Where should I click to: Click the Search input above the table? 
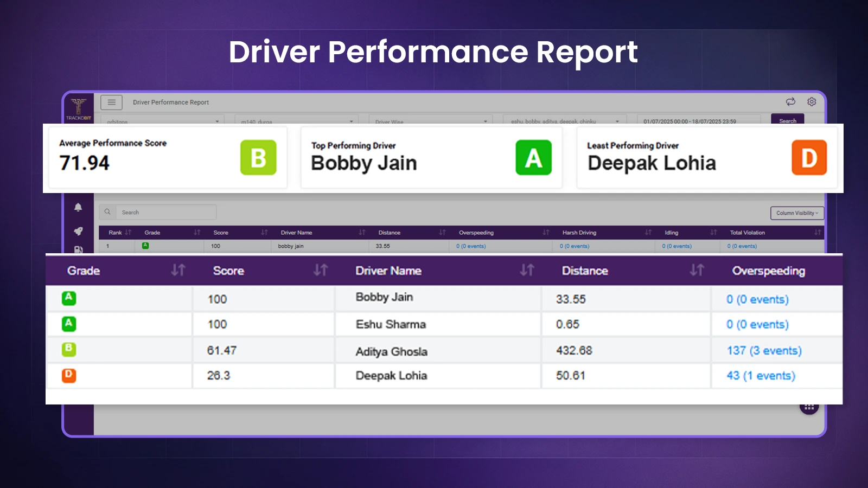pyautogui.click(x=165, y=212)
